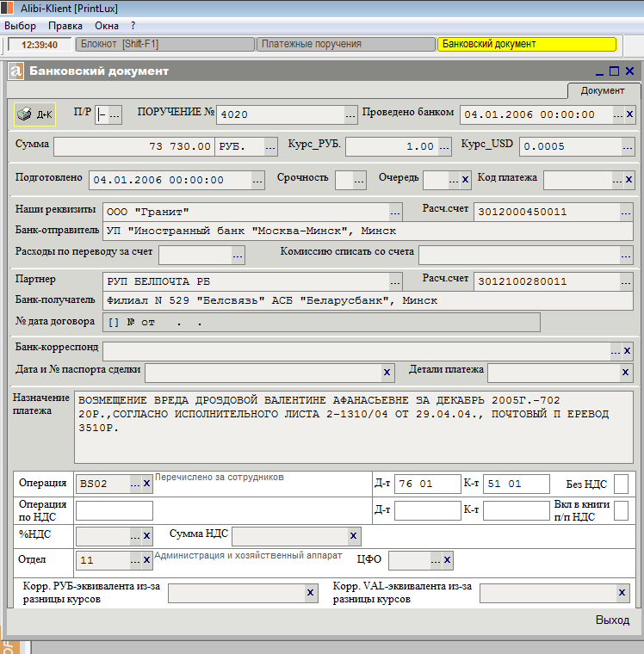Viewport: 644px width, 654px height.
Task: Select the Банковский документ taskbar button
Action: point(527,44)
